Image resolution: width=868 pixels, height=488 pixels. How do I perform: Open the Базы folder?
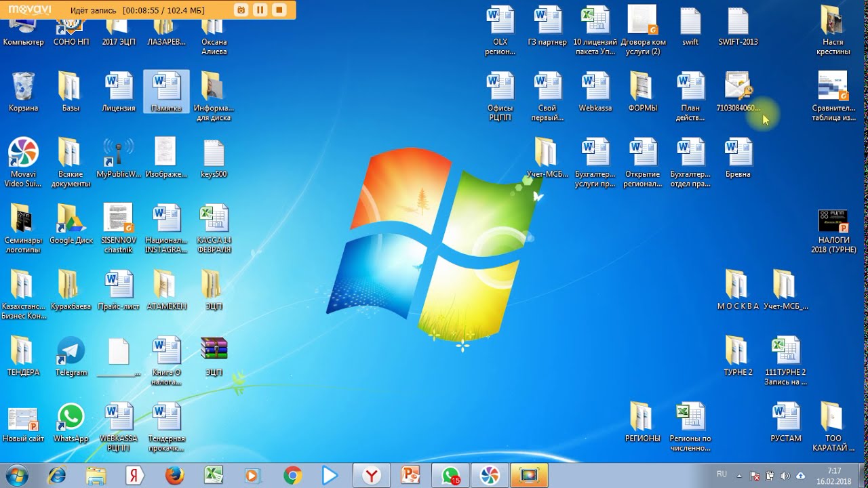(71, 91)
